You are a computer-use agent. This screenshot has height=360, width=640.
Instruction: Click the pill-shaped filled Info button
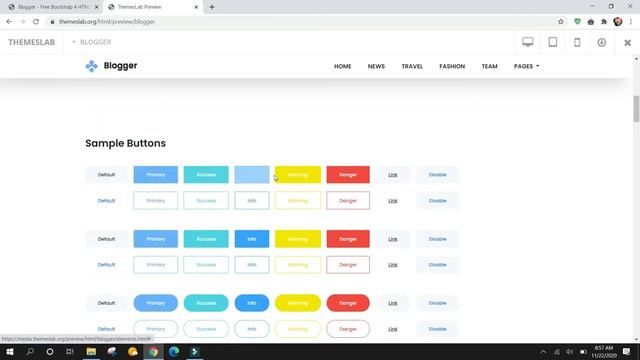coord(252,303)
